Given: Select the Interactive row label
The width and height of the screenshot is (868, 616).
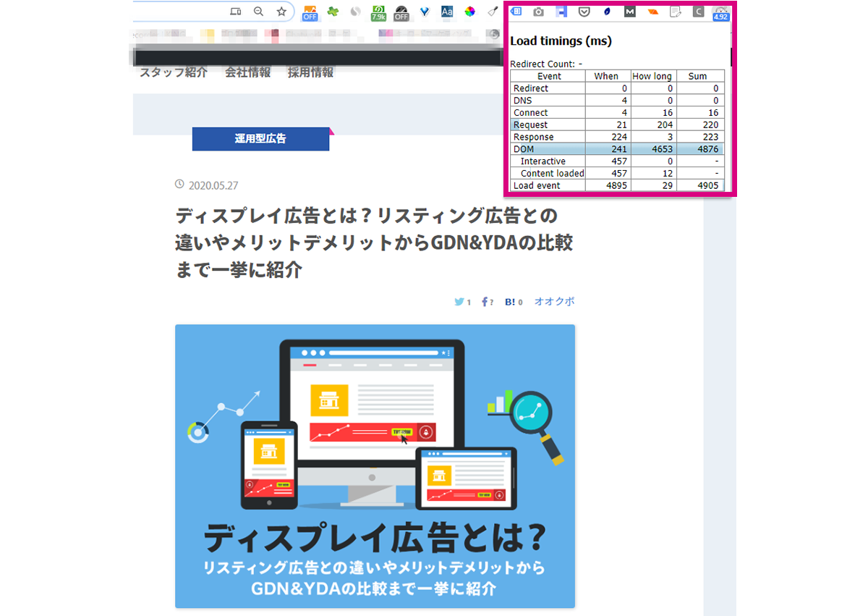Looking at the screenshot, I should [543, 161].
